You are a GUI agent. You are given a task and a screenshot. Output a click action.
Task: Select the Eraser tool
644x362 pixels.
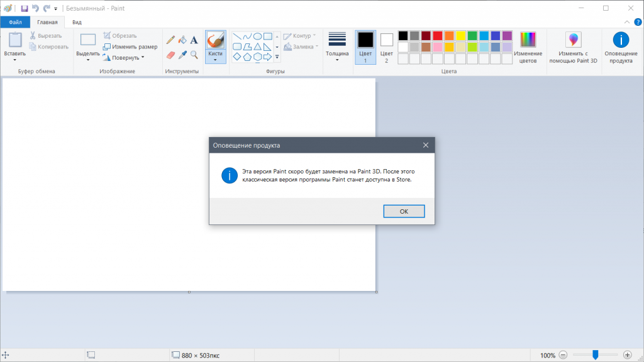[x=170, y=55]
